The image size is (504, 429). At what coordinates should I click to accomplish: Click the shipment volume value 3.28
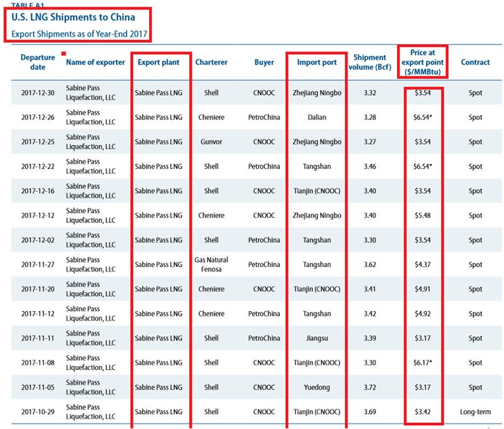pyautogui.click(x=370, y=117)
